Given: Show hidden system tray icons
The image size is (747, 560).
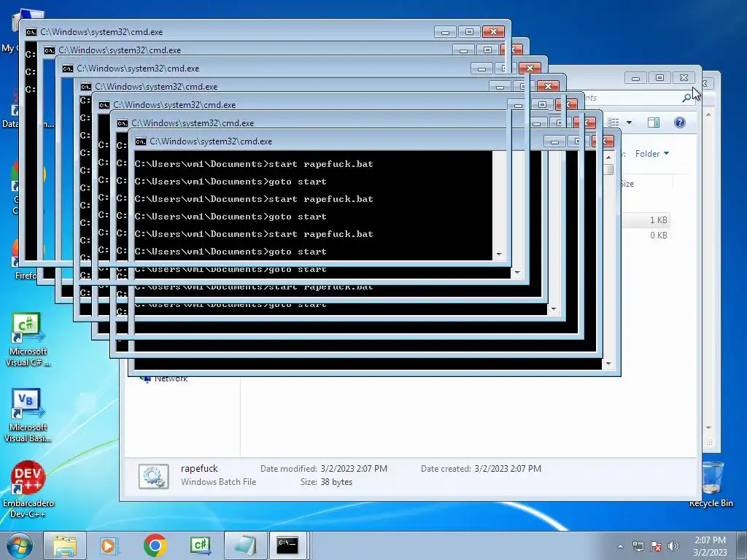Looking at the screenshot, I should coord(620,546).
